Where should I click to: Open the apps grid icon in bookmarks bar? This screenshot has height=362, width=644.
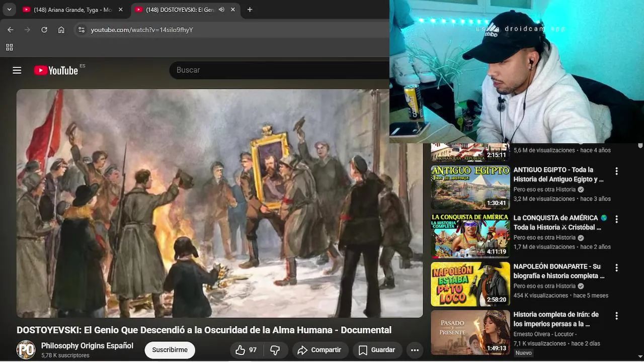[9, 47]
